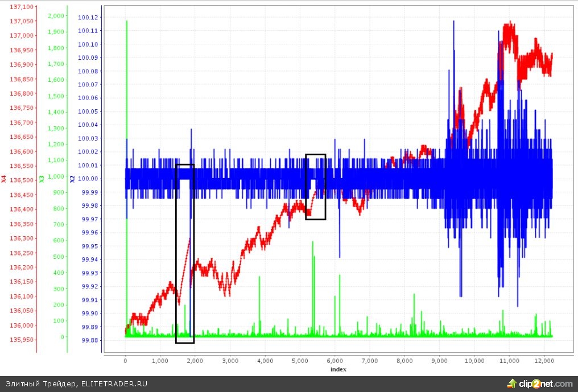Image resolution: width=578 pixels, height=392 pixels.
Task: Click the 137,100 tick on red axis
Action: click(22, 6)
